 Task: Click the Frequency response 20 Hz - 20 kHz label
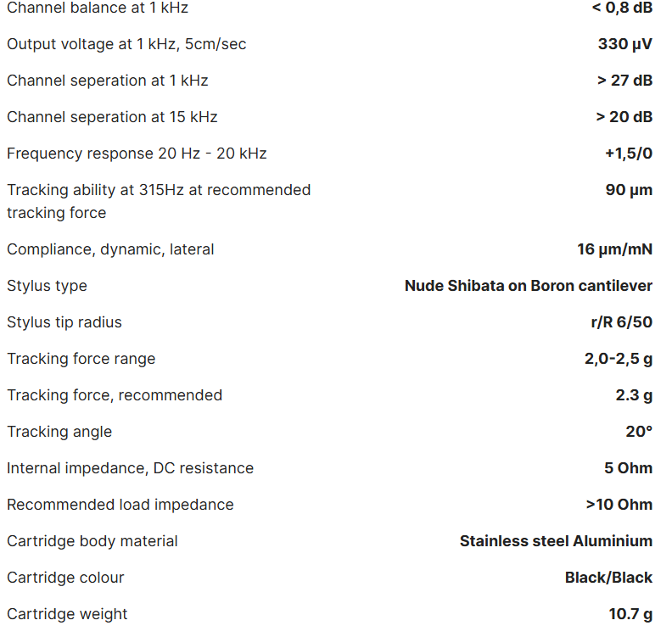pyautogui.click(x=137, y=153)
